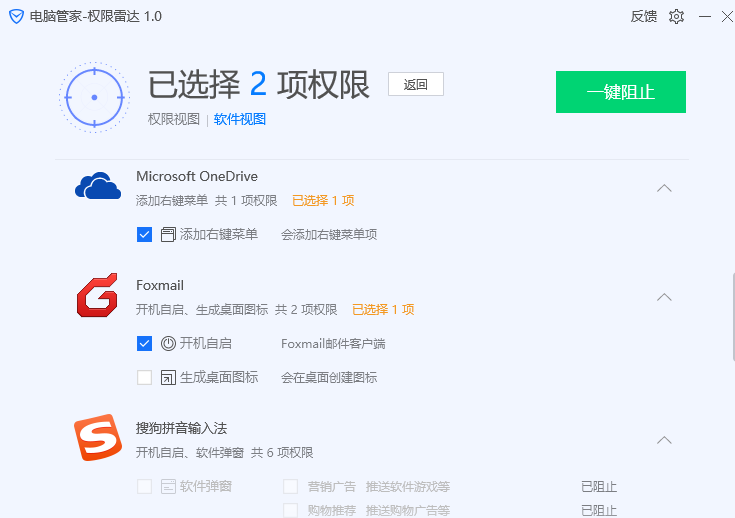Screen dimensions: 735x518
Task: Click the vertical scrollbar thumb
Action: tap(733, 317)
